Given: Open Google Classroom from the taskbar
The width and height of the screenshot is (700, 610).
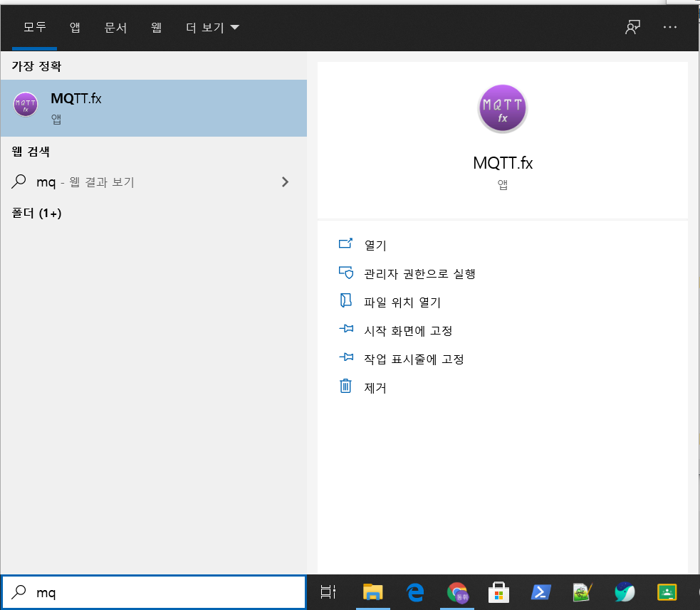Looking at the screenshot, I should click(x=666, y=591).
